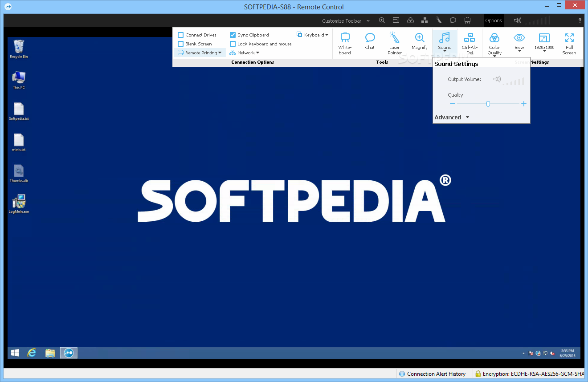Click the Color Quality circles icon
This screenshot has height=382, width=588.
pyautogui.click(x=494, y=37)
